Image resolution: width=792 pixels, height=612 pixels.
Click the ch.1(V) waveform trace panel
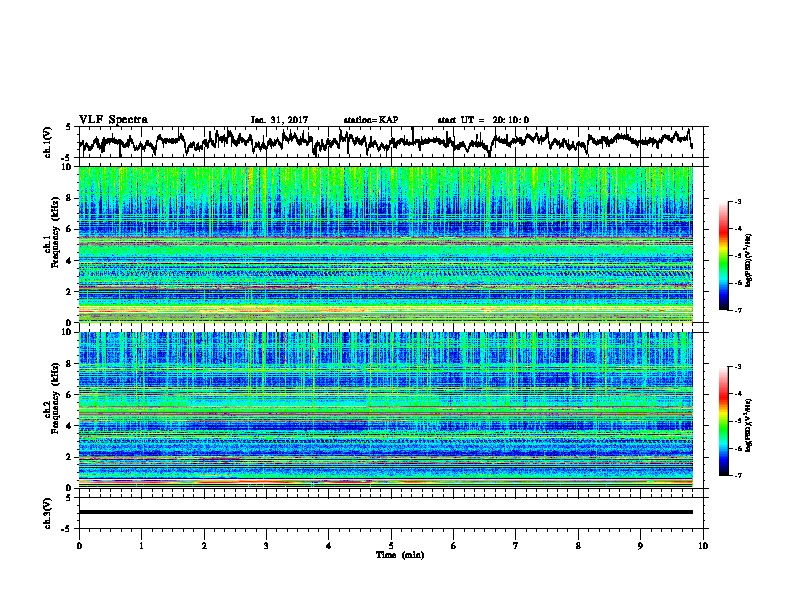393,142
